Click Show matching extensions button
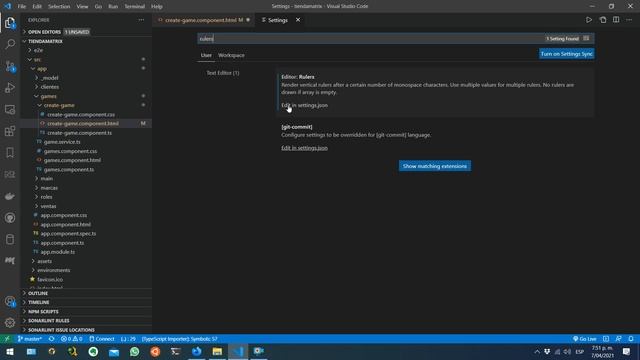 435,166
